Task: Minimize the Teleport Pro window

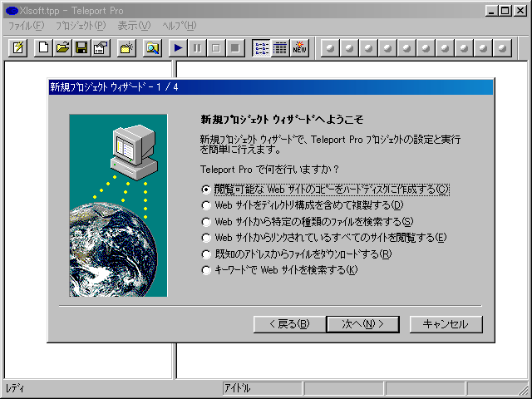Action: click(x=491, y=11)
